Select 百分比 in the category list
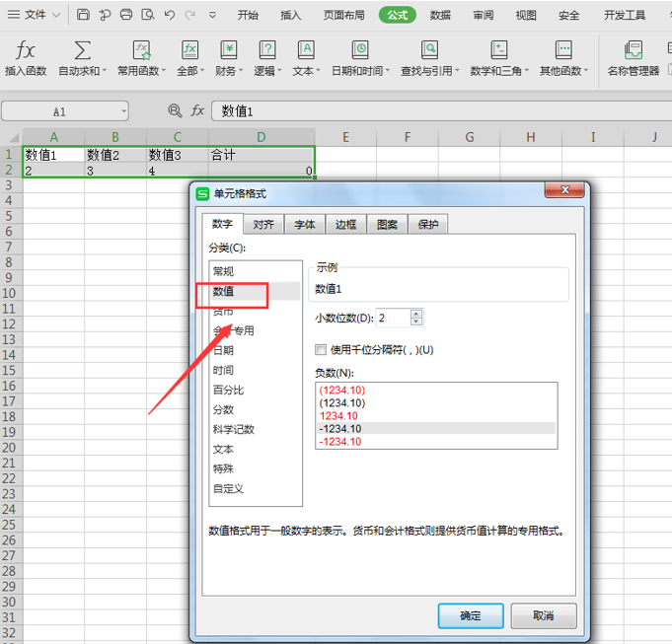Image resolution: width=672 pixels, height=644 pixels. point(255,390)
